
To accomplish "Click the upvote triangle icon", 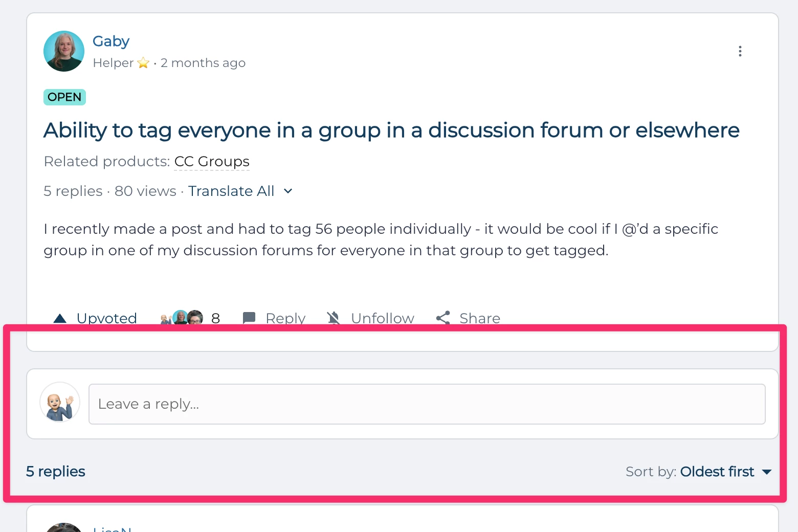I will [x=60, y=318].
